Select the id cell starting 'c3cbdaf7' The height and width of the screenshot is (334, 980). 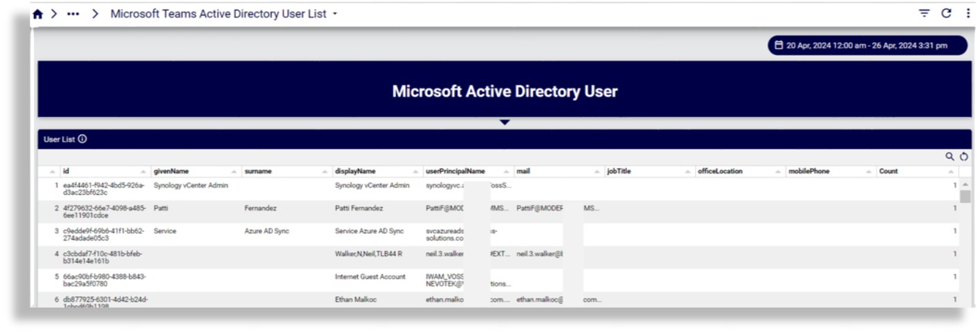102,257
